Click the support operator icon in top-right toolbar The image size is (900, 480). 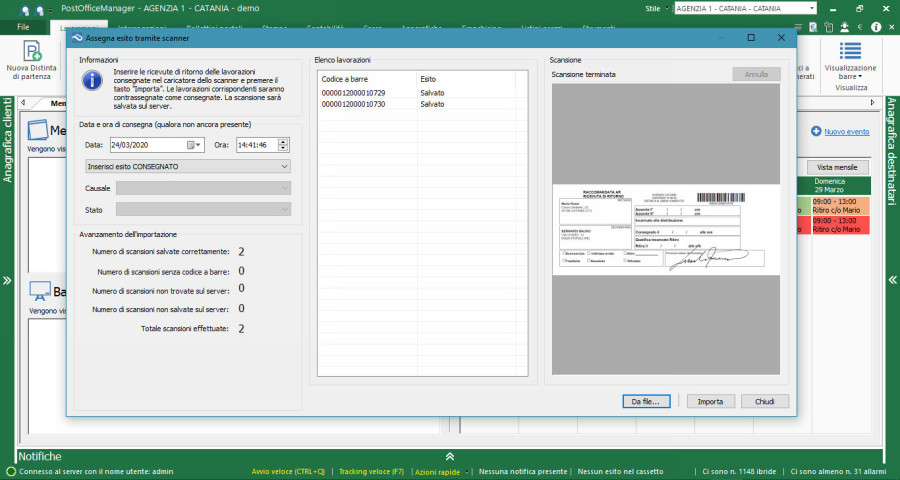[x=844, y=27]
